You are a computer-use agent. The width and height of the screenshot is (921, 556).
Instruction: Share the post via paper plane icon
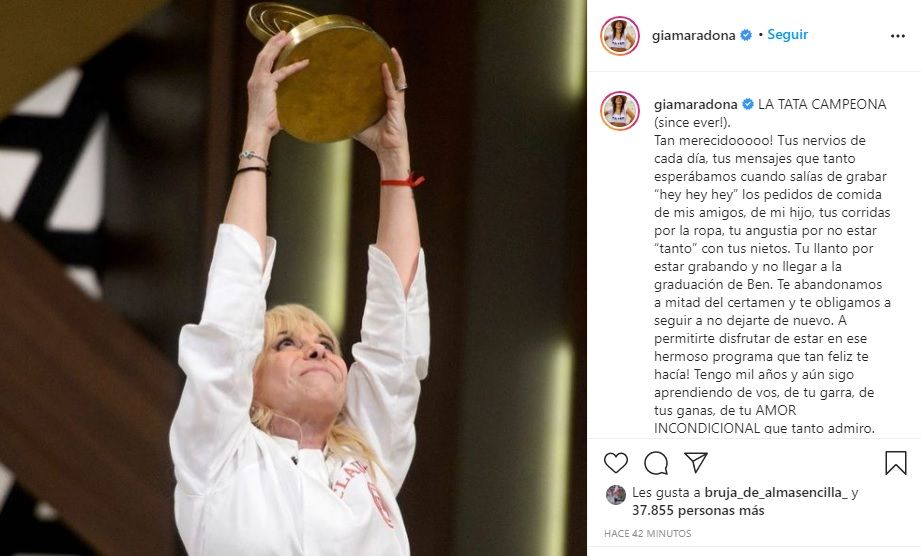[696, 463]
